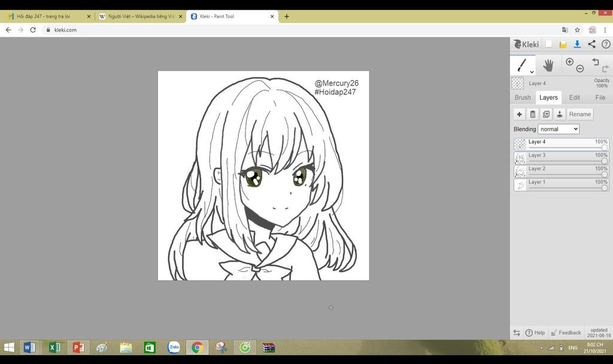This screenshot has height=364, width=613.
Task: Switch to the Edit tab
Action: tap(574, 98)
